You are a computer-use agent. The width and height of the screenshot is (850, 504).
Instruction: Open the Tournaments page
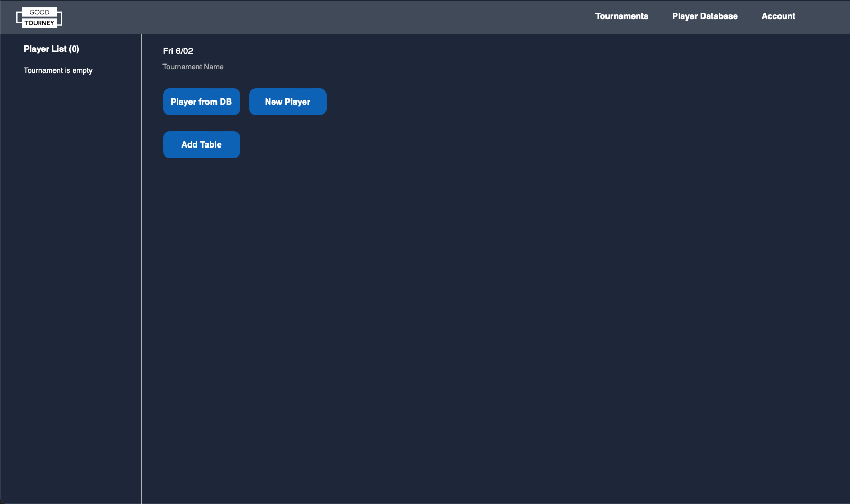point(621,16)
